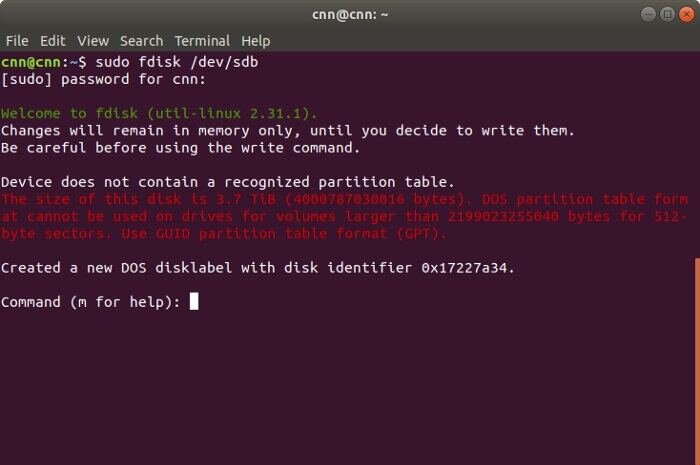Minimize the terminal window
The image size is (700, 465).
coord(648,14)
